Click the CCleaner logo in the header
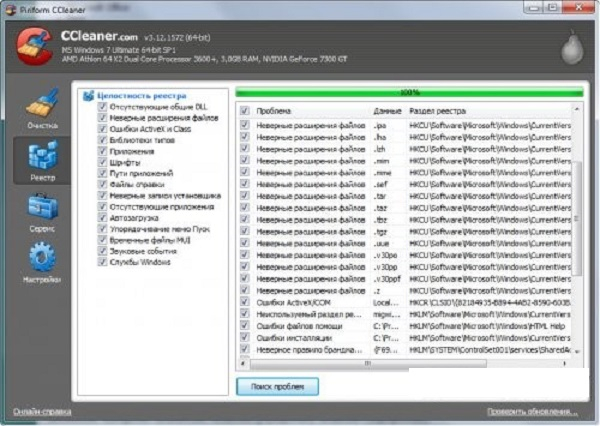This screenshot has height=426, width=600. [34, 46]
